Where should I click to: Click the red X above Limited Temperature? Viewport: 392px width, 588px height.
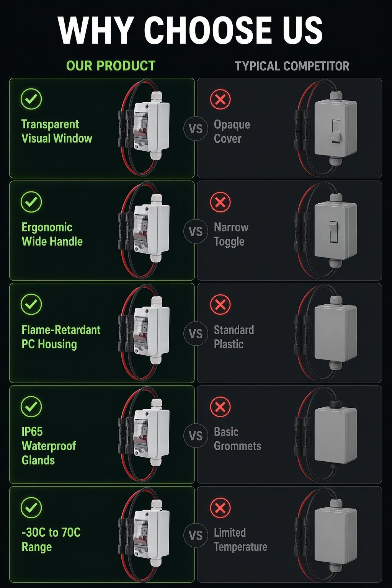click(x=220, y=508)
